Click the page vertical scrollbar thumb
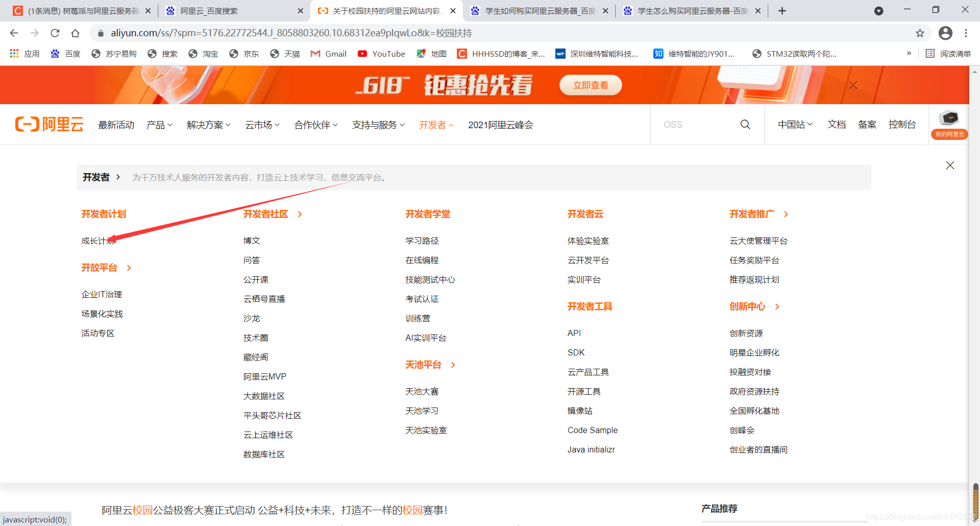The height and width of the screenshot is (526, 980). click(x=975, y=501)
